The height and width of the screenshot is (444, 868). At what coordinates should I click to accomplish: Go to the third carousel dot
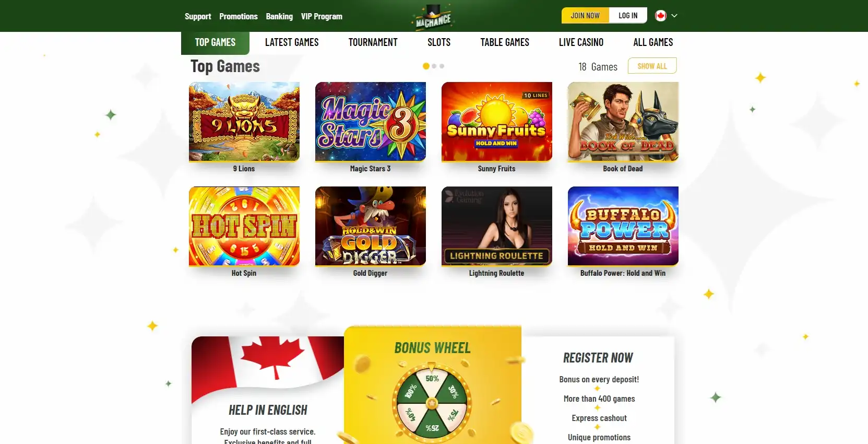(442, 66)
